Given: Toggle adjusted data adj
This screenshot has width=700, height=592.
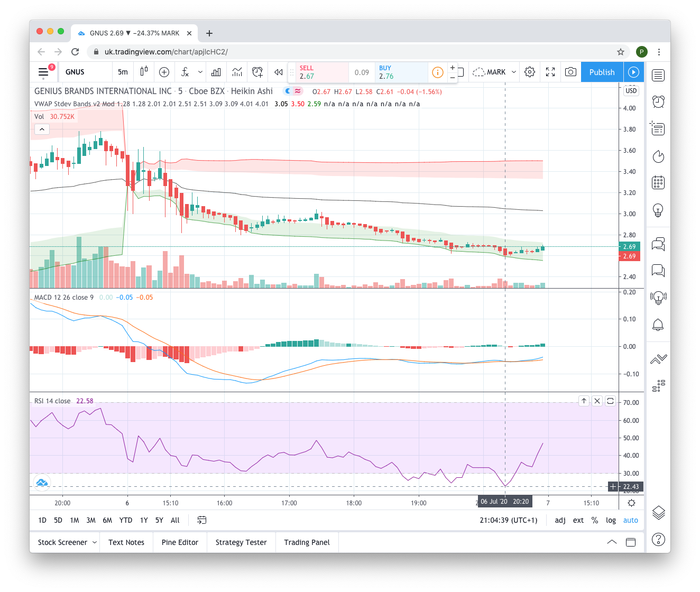Looking at the screenshot, I should [x=560, y=520].
